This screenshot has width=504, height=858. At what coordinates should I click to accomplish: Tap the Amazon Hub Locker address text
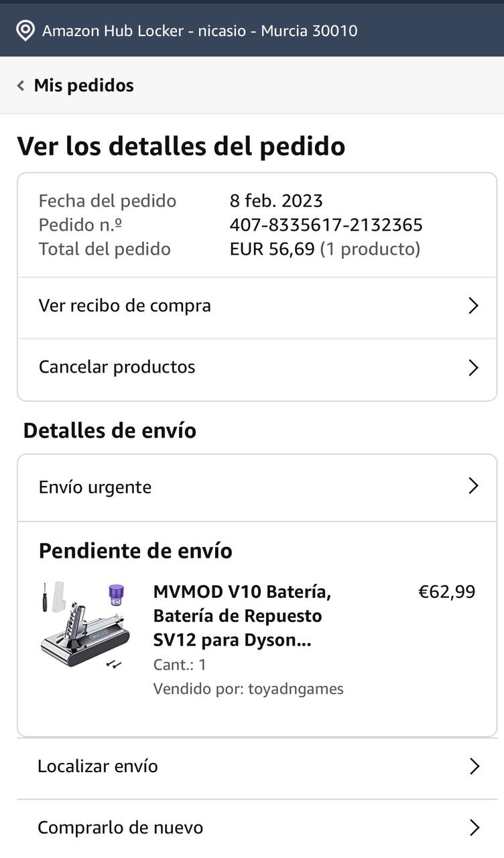point(200,31)
